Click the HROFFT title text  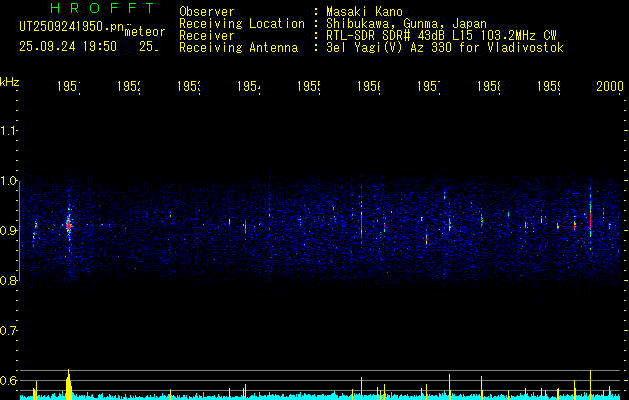click(100, 9)
